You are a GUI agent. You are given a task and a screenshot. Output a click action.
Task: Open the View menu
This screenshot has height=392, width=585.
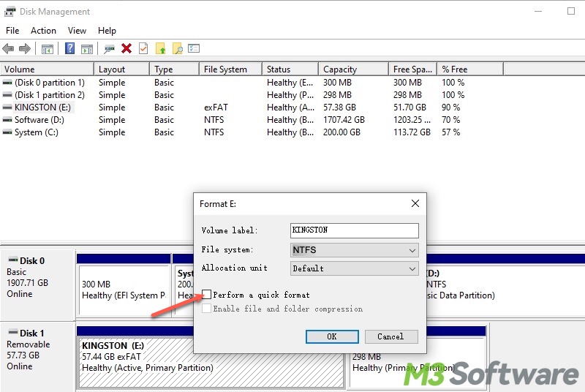pyautogui.click(x=77, y=31)
